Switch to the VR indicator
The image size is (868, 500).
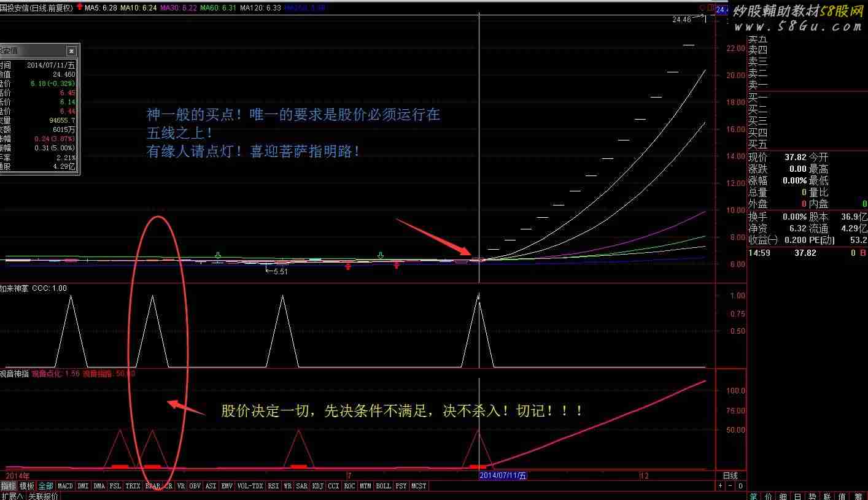click(180, 486)
